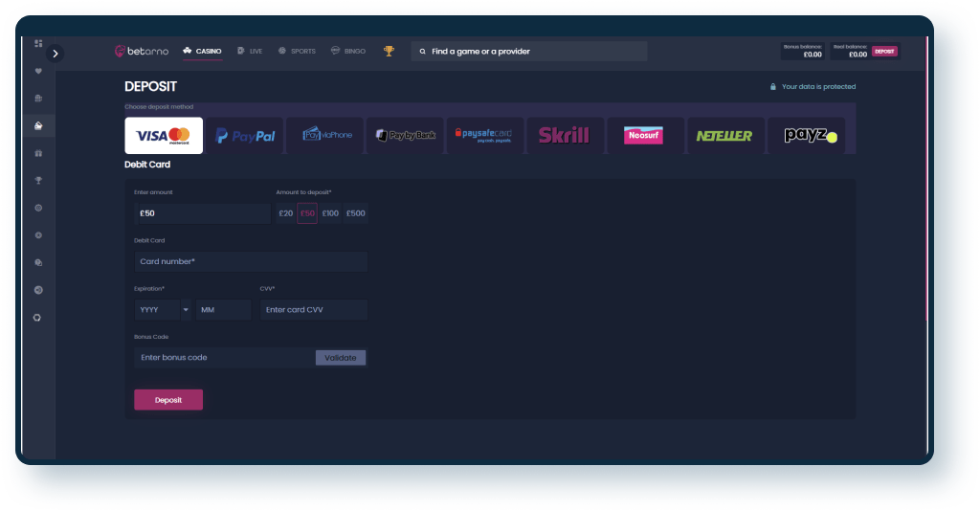Image resolution: width=980 pixels, height=511 pixels.
Task: Select the PayPal deposit method
Action: 245,136
